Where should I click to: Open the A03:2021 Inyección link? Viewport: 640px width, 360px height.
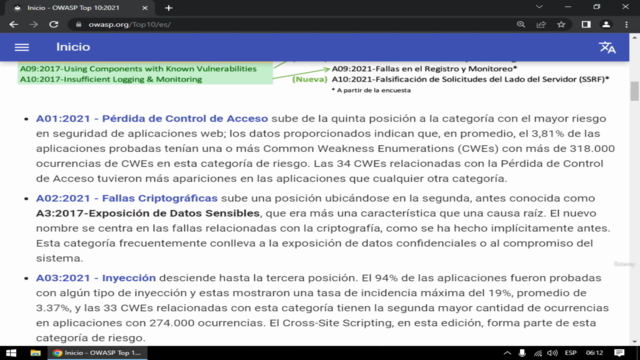tap(96, 278)
